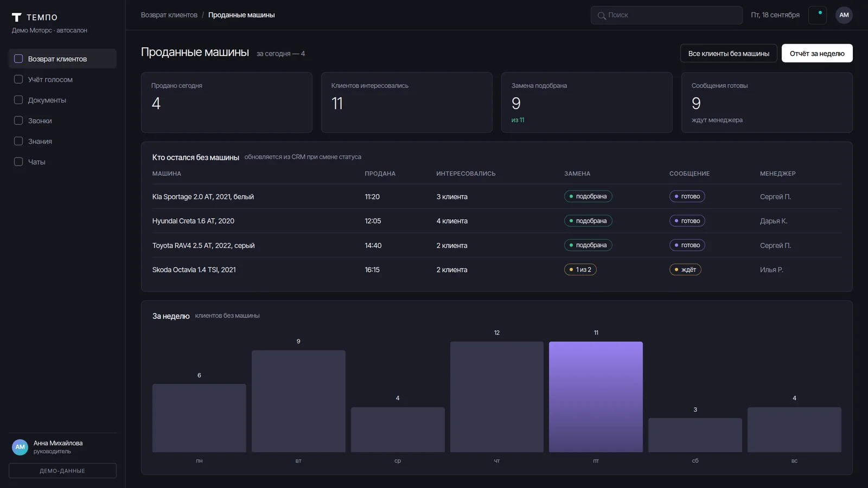Open the Знания sidebar section
This screenshot has width=868, height=488.
point(62,141)
